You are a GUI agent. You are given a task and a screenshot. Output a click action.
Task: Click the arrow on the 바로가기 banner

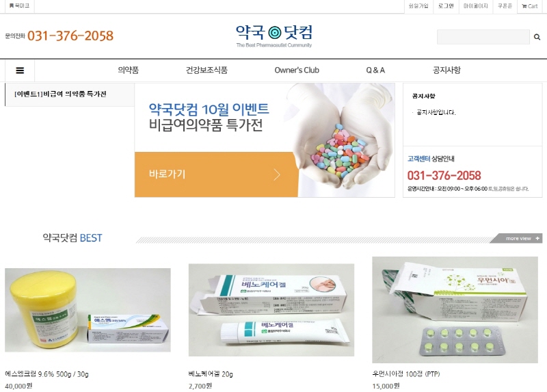coord(277,174)
